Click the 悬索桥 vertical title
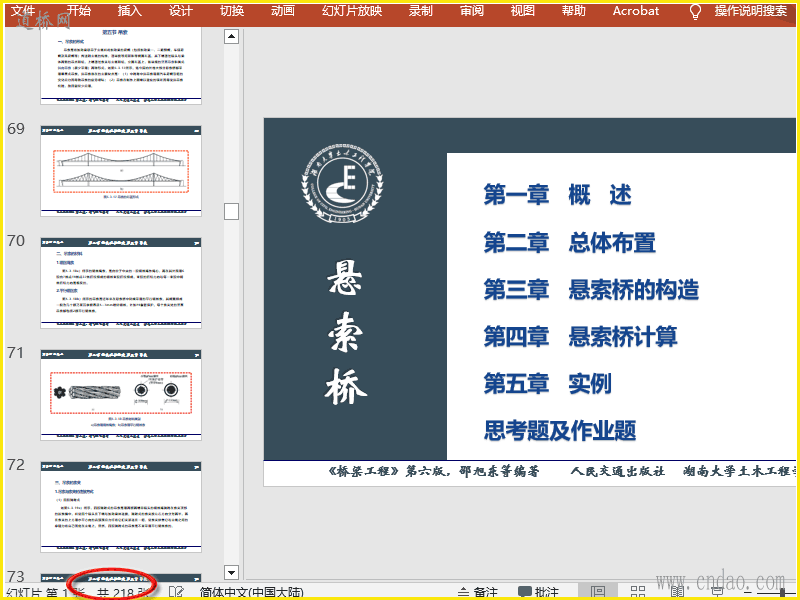 coord(346,332)
